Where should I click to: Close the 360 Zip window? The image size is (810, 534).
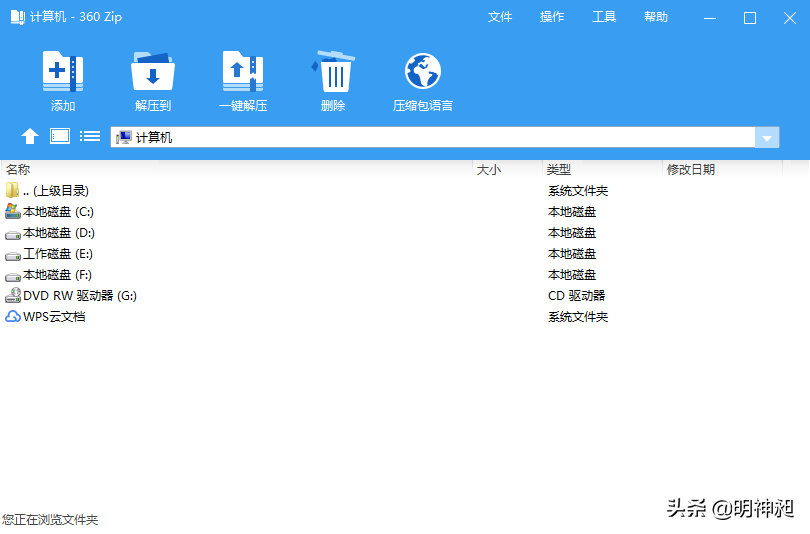point(790,18)
